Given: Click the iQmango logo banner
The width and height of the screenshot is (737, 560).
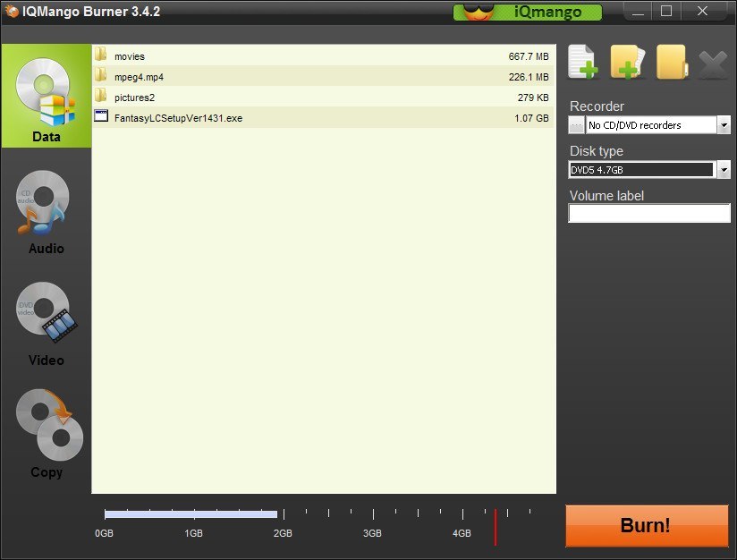Looking at the screenshot, I should click(528, 12).
